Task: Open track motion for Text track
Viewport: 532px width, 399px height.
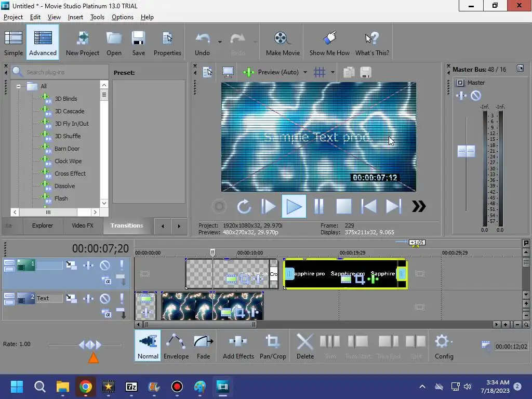Action: pos(71,299)
